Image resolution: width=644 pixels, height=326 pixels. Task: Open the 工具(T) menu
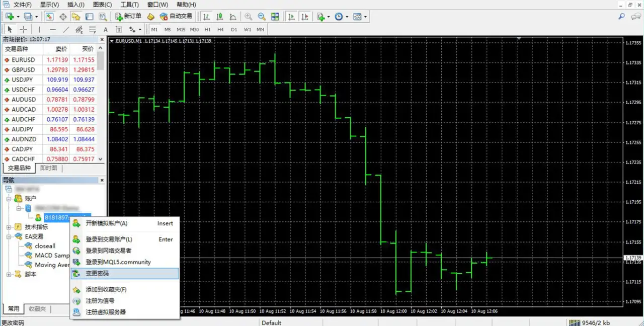coord(129,5)
